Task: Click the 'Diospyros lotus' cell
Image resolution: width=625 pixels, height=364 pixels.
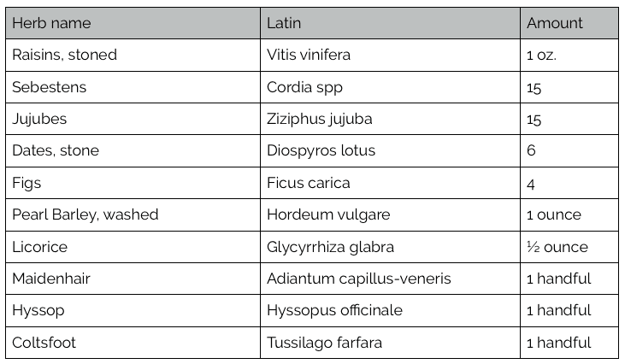Action: tap(321, 150)
